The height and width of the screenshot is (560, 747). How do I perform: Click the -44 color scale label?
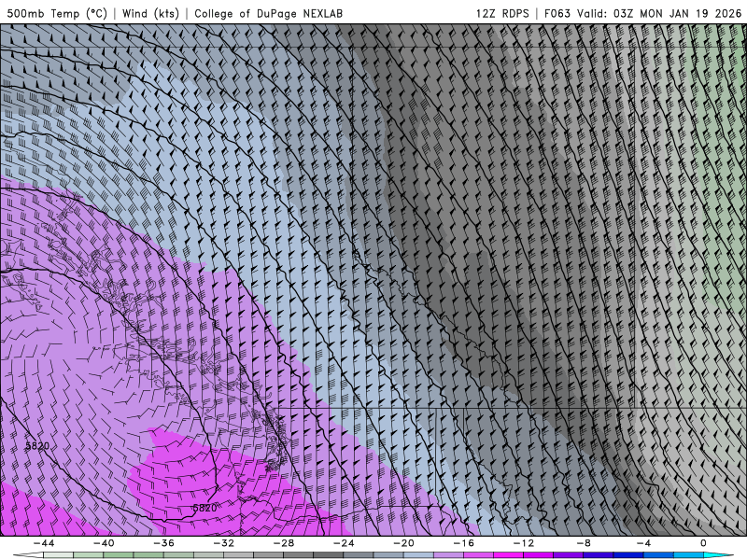coord(44,543)
